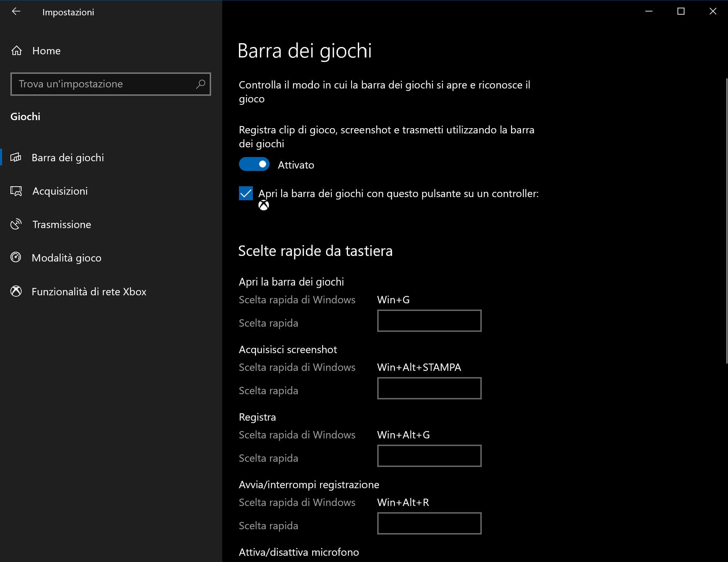Click shortcut field for Avvia/interrompi registrazione
Image resolution: width=728 pixels, height=562 pixels.
429,523
